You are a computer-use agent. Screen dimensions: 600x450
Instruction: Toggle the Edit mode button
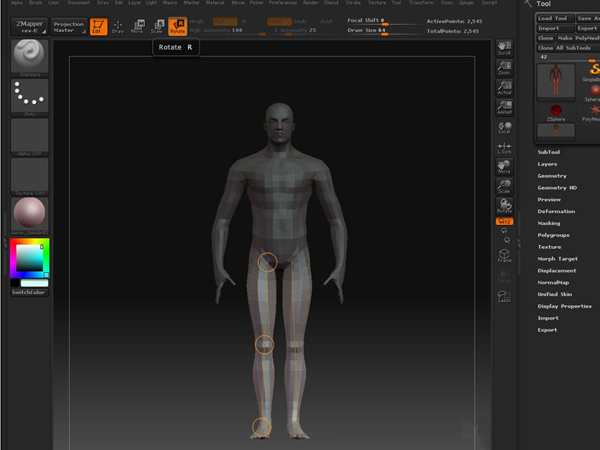[x=98, y=26]
